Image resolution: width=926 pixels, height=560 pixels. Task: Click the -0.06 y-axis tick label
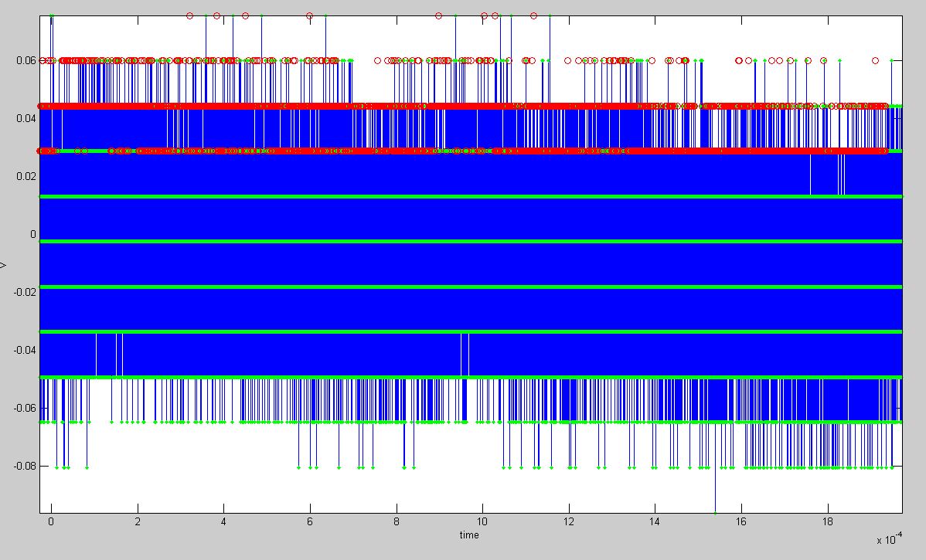(x=23, y=408)
